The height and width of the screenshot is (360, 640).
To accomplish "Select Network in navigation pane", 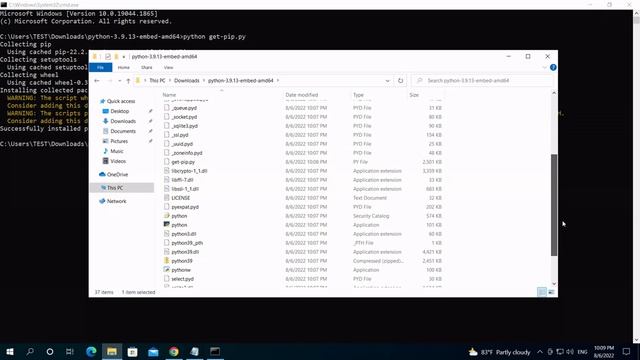I will (x=116, y=201).
